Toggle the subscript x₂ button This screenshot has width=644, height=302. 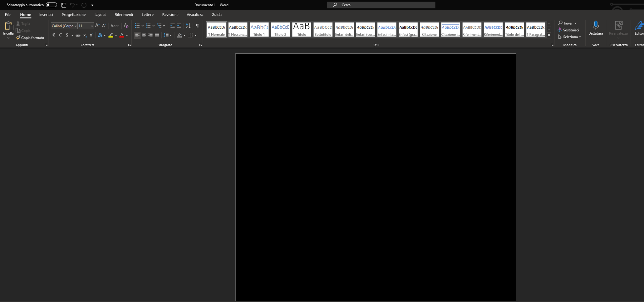[85, 35]
